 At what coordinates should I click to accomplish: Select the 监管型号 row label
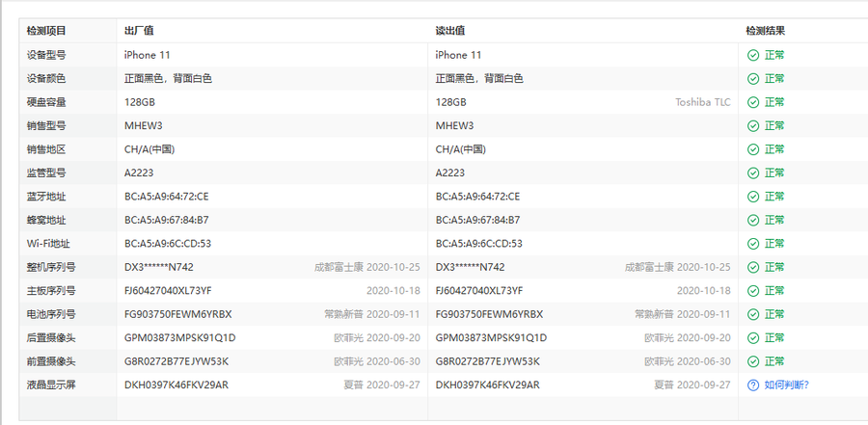click(46, 173)
